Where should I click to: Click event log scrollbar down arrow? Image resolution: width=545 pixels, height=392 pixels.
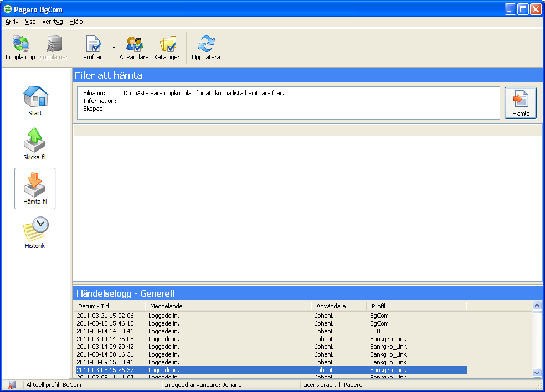coord(537,373)
